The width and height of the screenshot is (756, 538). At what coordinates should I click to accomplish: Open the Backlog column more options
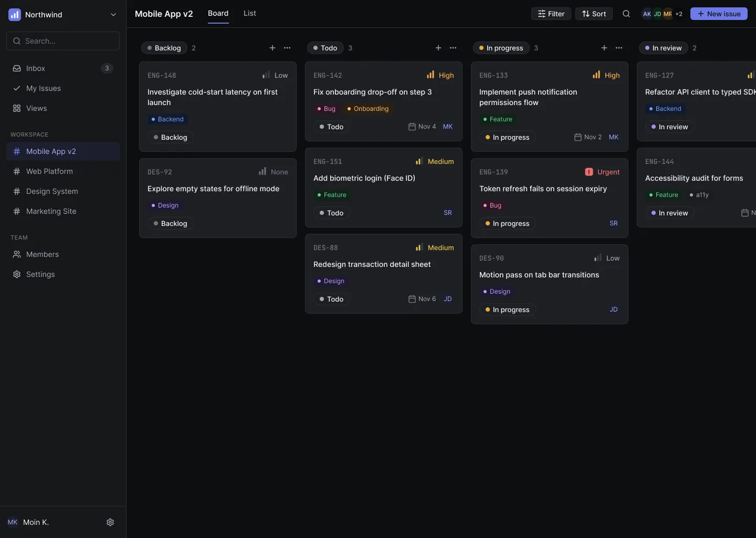[x=287, y=48]
